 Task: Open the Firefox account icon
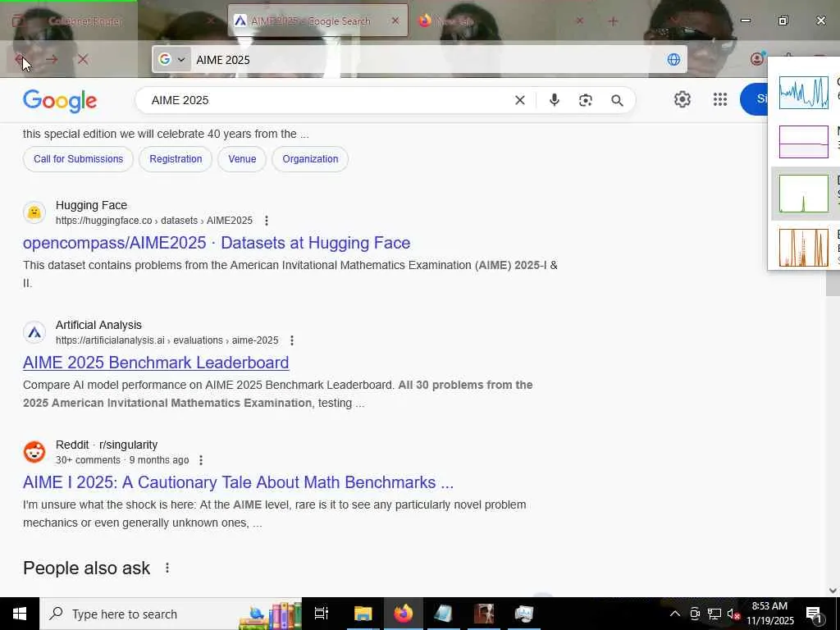tap(757, 59)
